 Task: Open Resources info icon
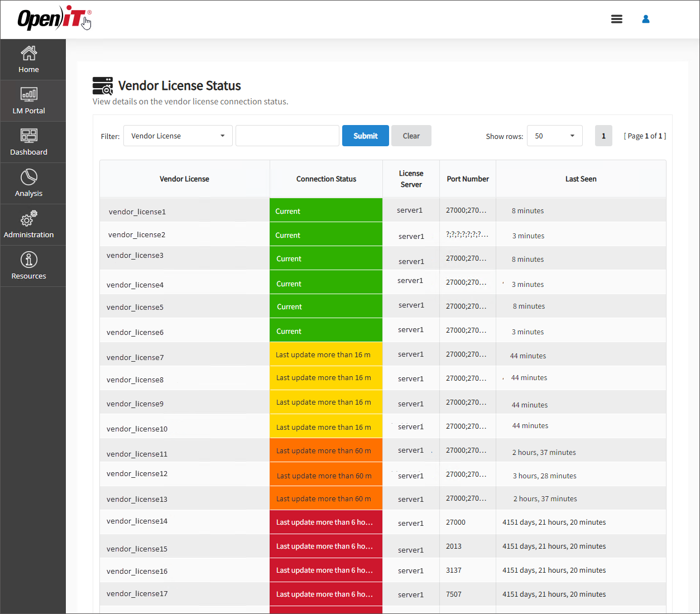(x=29, y=260)
